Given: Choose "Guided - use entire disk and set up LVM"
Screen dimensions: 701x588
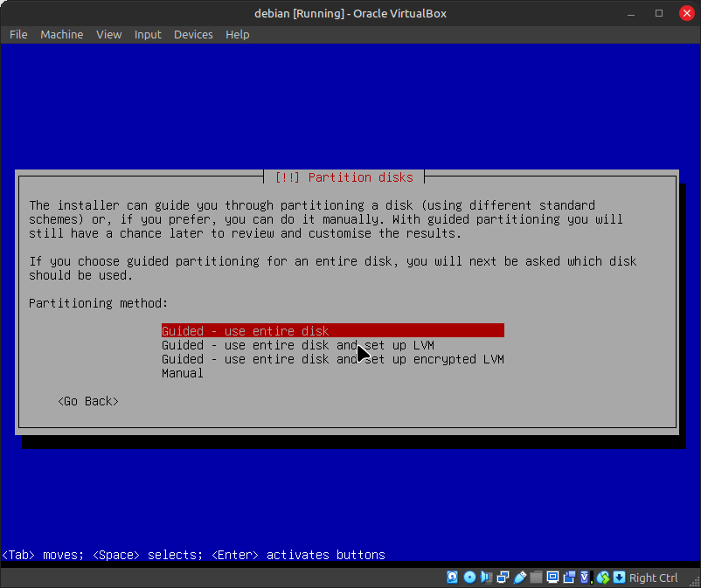Looking at the screenshot, I should click(297, 345).
